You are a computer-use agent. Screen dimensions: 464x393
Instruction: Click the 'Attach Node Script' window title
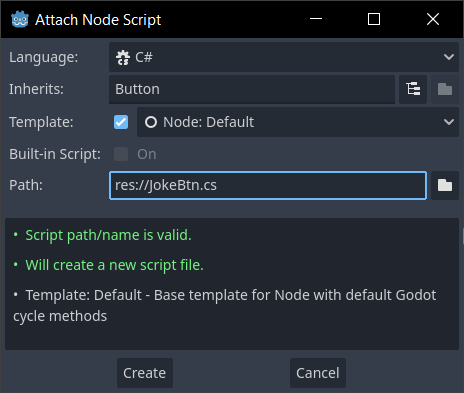click(98, 20)
